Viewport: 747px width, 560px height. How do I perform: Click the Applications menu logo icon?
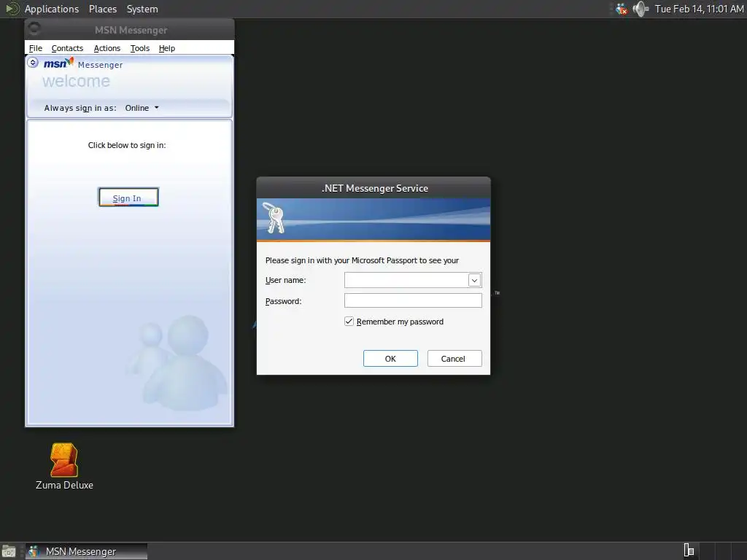pyautogui.click(x=12, y=9)
